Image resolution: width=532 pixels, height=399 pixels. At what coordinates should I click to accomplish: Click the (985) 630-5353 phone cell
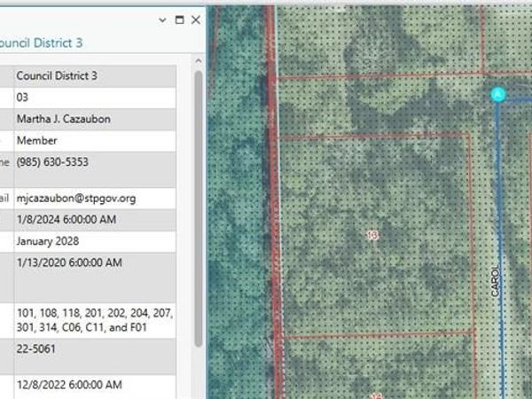51,162
